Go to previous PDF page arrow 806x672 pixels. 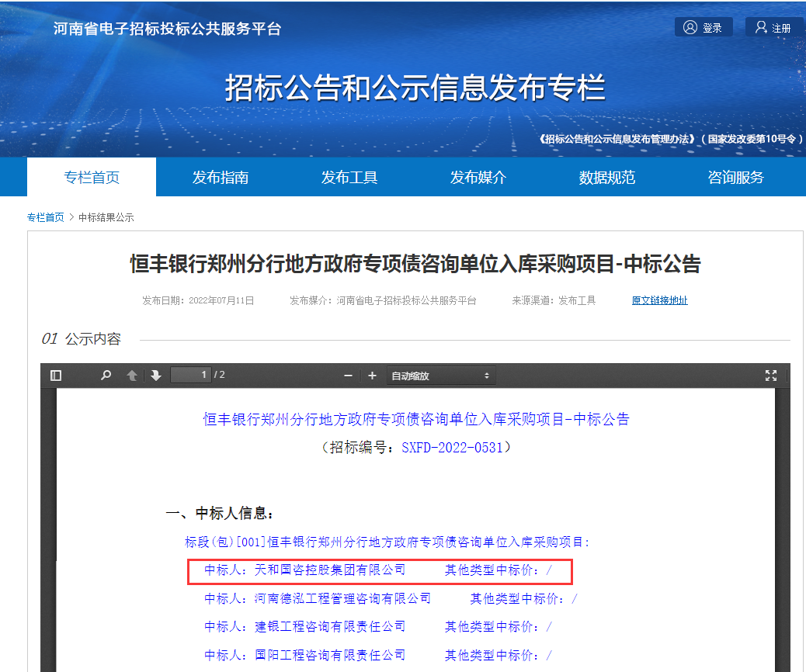tap(131, 376)
